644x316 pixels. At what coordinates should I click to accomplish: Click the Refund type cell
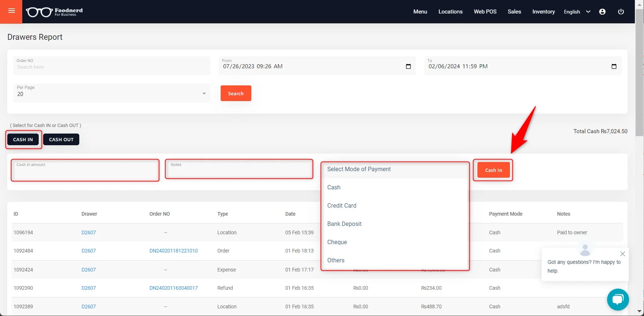point(225,288)
